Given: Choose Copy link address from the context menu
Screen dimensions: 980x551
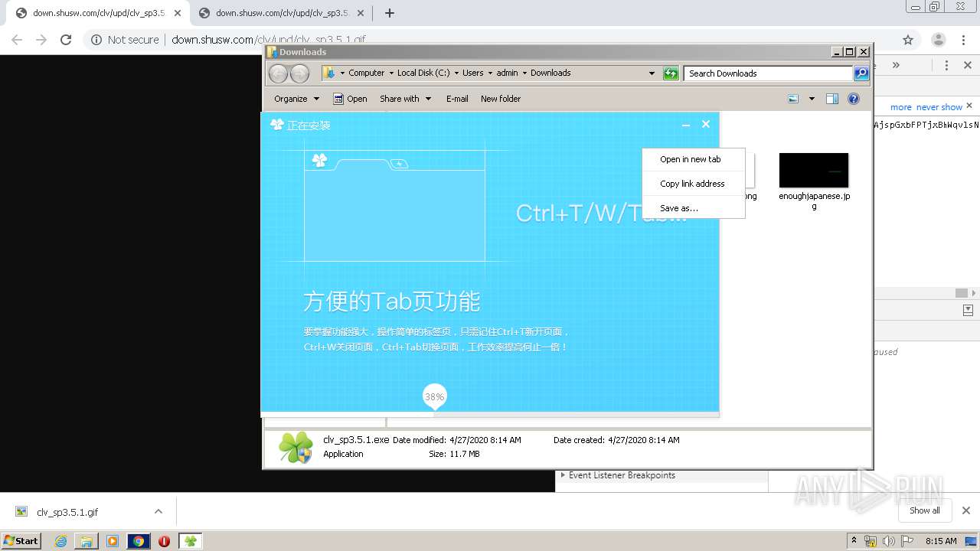Looking at the screenshot, I should 693,184.
